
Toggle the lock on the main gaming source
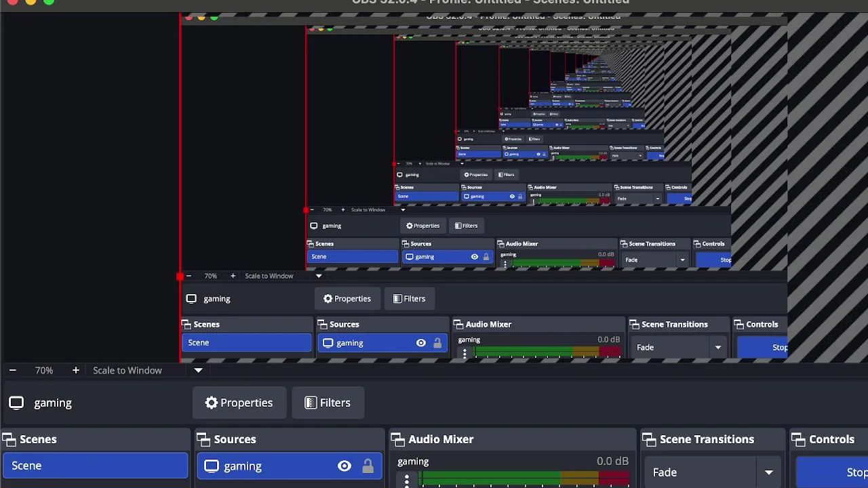click(x=368, y=466)
